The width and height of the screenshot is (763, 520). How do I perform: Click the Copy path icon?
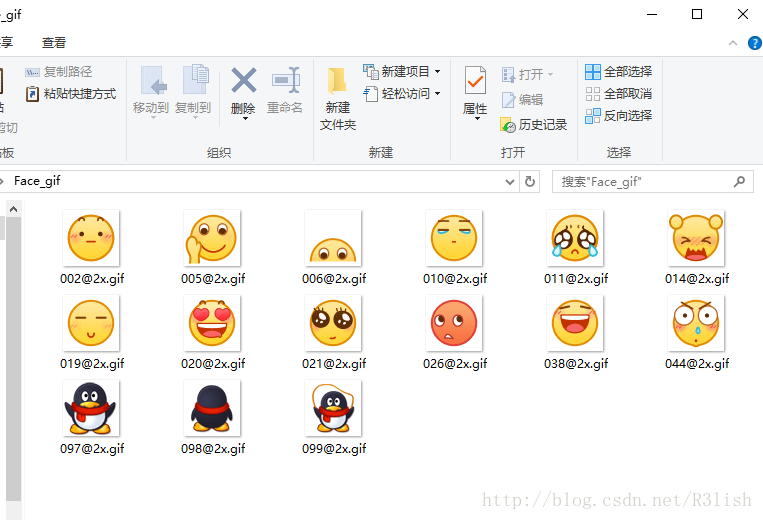pyautogui.click(x=32, y=72)
